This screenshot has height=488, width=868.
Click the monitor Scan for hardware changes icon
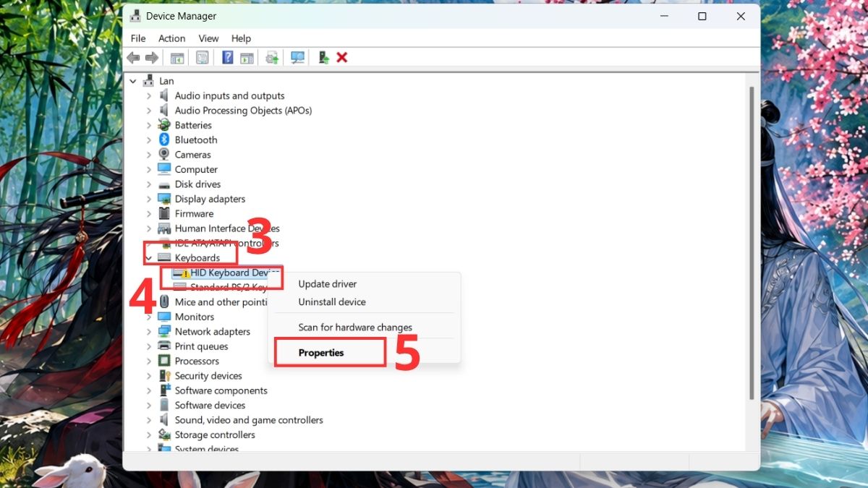click(x=297, y=58)
